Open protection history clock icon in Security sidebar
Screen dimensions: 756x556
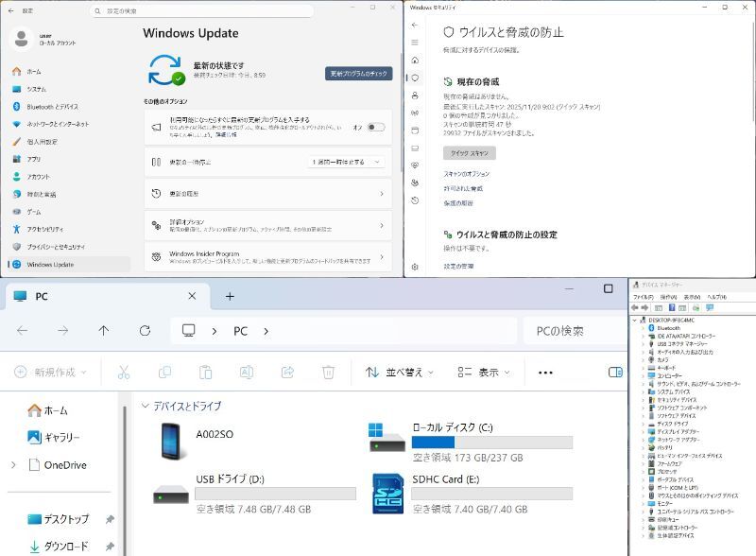click(x=415, y=200)
